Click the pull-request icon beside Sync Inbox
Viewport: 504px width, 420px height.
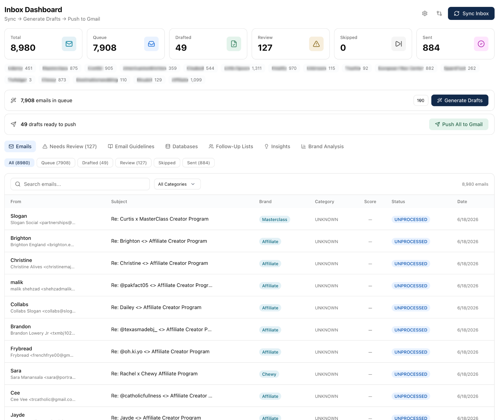click(x=439, y=14)
